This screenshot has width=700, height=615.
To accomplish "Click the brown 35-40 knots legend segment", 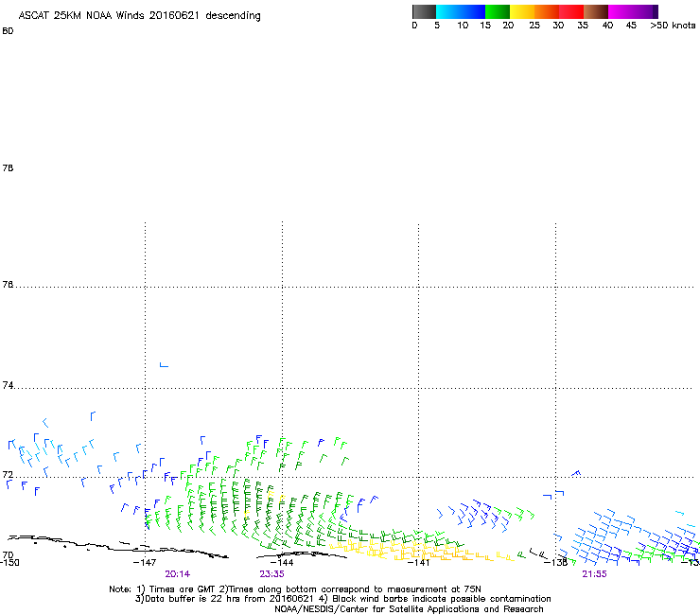I will (596, 11).
